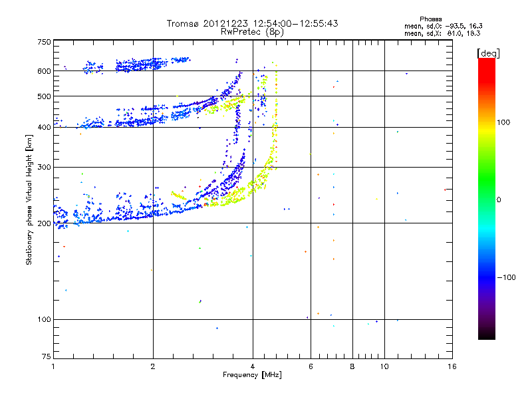Click the colorbar tick label "-100"
The image size is (532, 399).
[x=507, y=277]
